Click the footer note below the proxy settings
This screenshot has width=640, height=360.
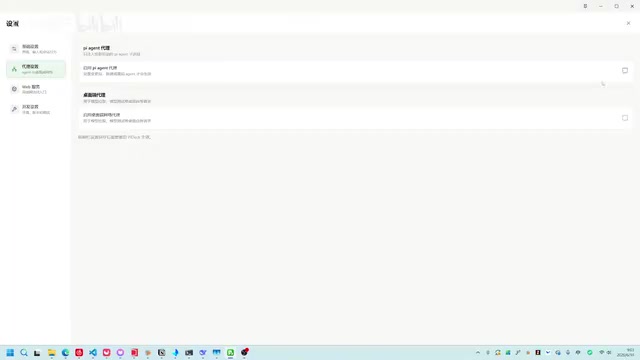tap(114, 137)
